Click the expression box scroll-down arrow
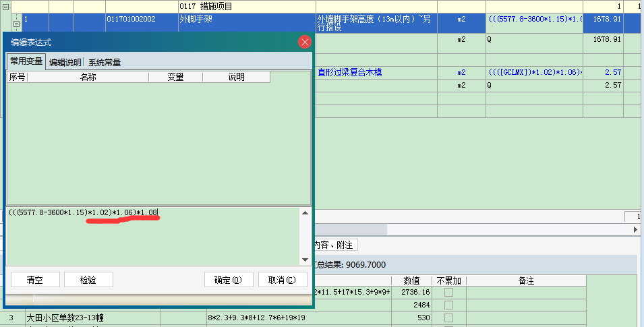This screenshot has height=327, width=644. click(x=305, y=259)
